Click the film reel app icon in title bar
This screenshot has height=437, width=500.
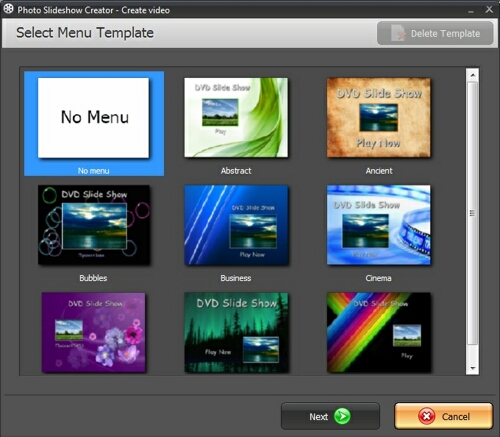coord(8,9)
